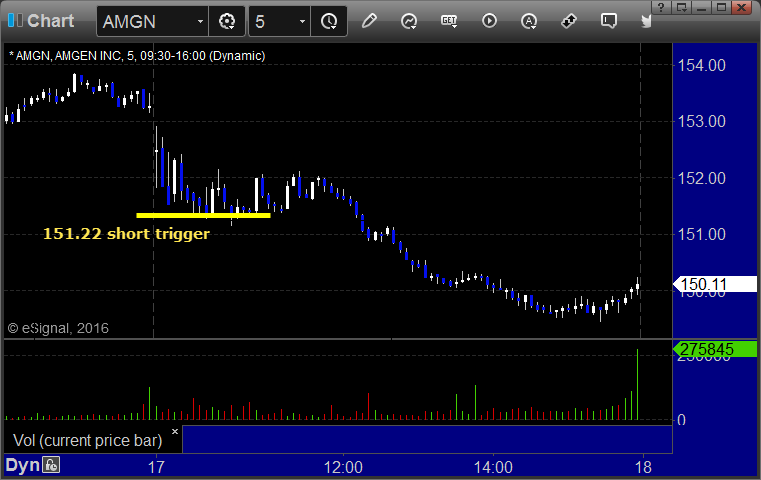Viewport: 761px width, 480px height.
Task: Close the Vol study panel label
Action: pos(175,431)
